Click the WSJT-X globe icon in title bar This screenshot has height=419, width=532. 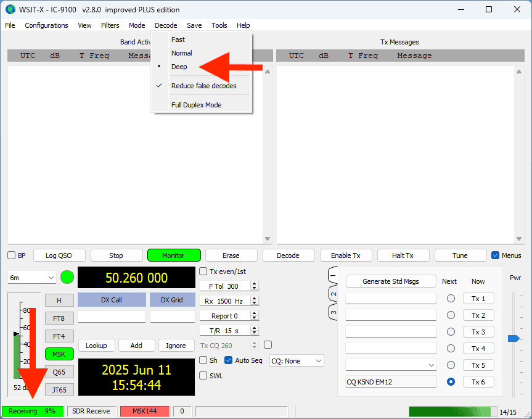click(10, 9)
